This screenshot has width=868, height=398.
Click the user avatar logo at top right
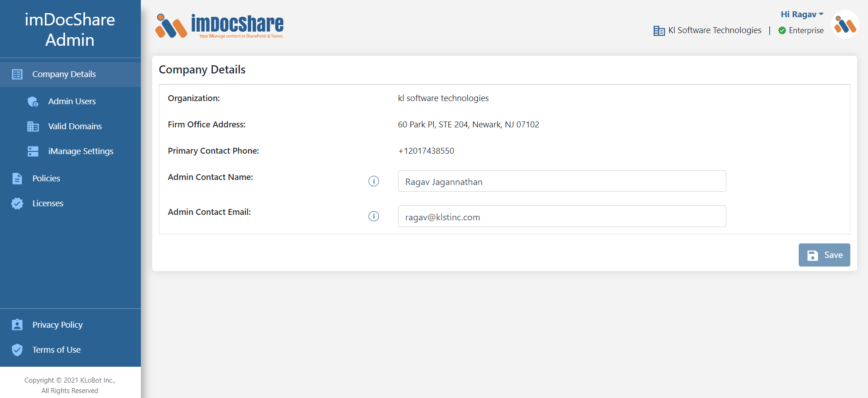point(845,24)
